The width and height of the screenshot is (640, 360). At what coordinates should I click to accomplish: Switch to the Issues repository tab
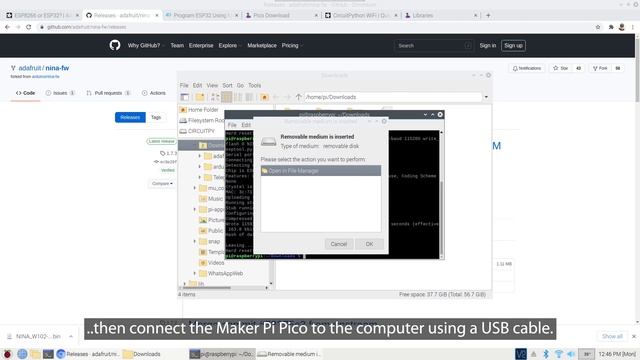60,93
